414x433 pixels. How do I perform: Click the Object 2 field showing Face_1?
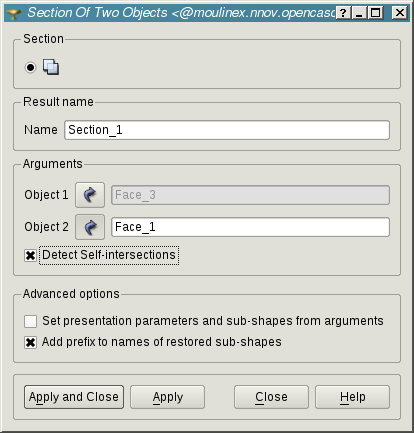pos(250,227)
